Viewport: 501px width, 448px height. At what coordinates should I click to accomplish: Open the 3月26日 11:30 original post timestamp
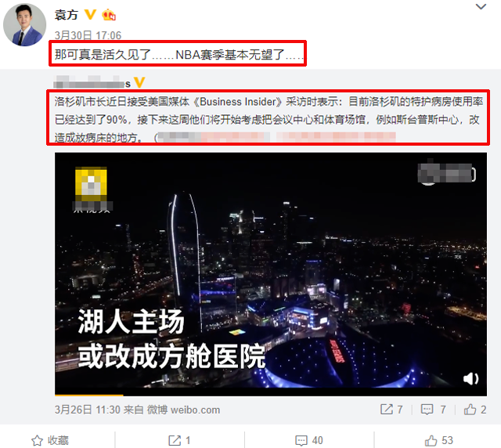pyautogui.click(x=87, y=410)
